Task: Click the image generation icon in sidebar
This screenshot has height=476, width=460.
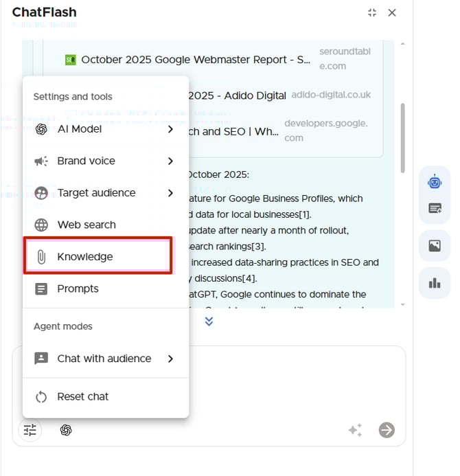Action: click(x=435, y=246)
